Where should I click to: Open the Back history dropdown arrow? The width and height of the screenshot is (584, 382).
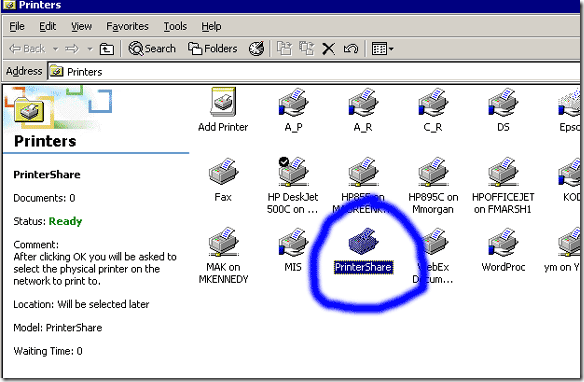pyautogui.click(x=55, y=49)
